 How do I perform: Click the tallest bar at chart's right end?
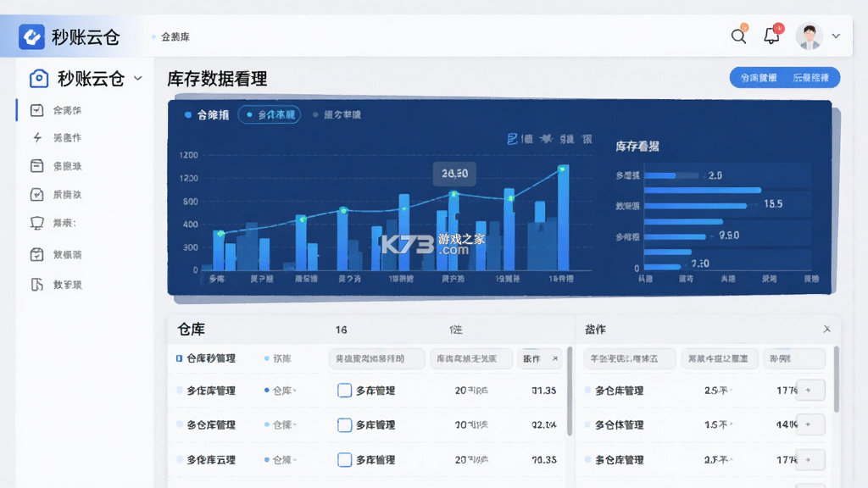click(563, 218)
